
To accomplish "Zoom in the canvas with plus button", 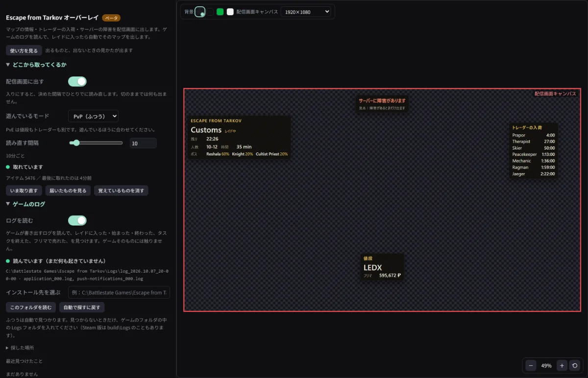I will pos(562,365).
